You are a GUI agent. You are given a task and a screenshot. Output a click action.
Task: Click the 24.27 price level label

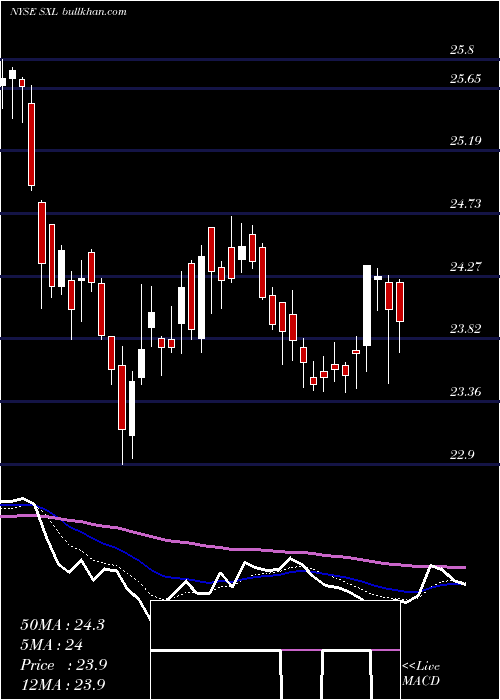coord(465,267)
